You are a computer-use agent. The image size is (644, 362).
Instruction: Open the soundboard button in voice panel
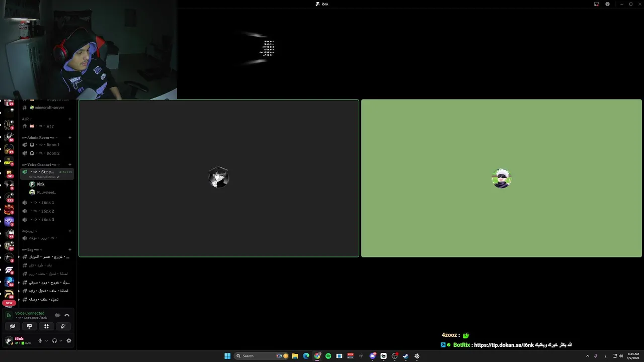[x=63, y=326]
